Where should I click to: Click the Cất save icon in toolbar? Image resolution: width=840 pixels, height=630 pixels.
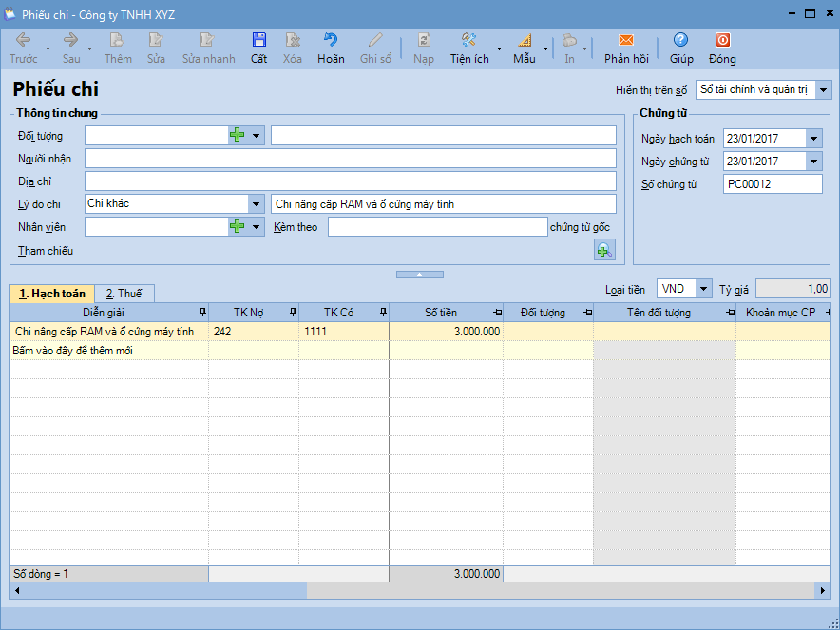[x=258, y=41]
